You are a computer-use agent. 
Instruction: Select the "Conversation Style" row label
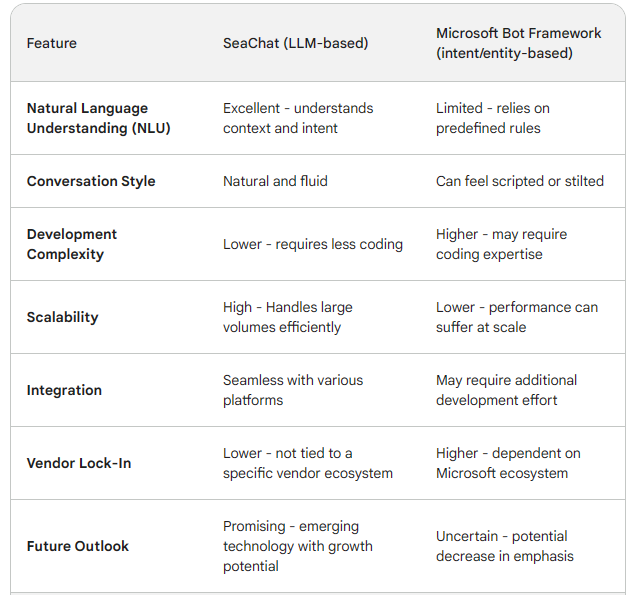tap(91, 181)
